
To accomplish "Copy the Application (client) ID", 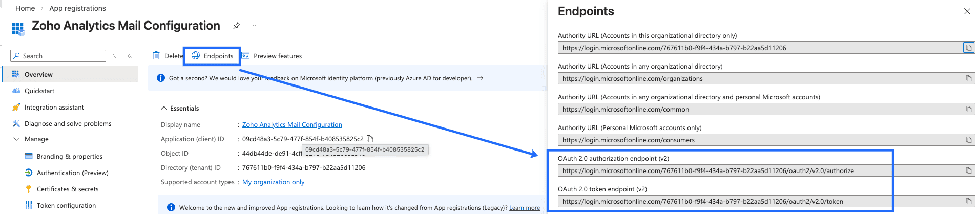I will tap(370, 139).
